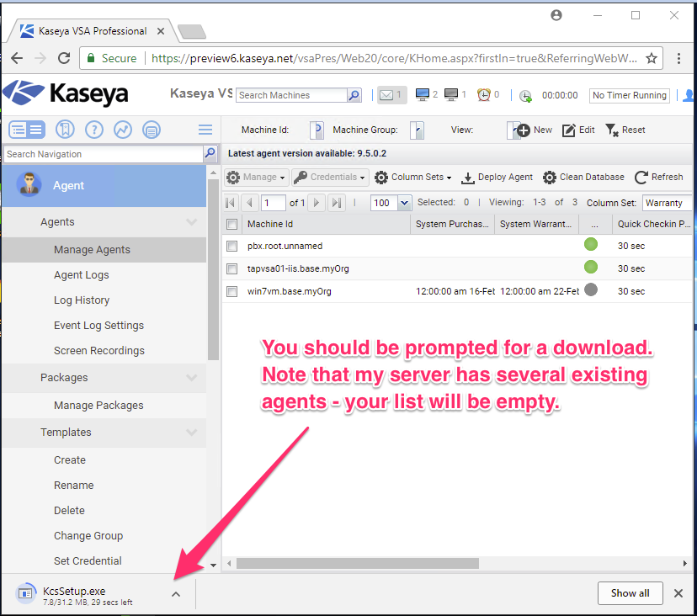Open Event Log Settings in the navigation
This screenshot has width=697, height=616.
[98, 326]
